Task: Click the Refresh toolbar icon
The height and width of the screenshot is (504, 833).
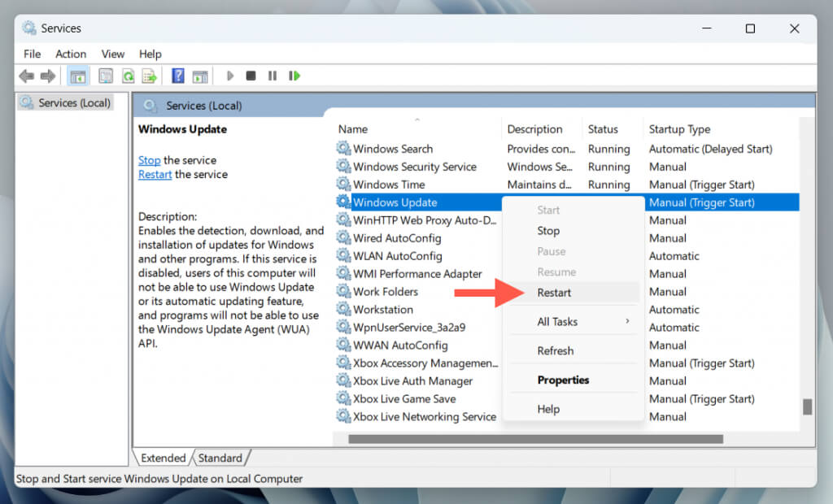Action: click(128, 76)
